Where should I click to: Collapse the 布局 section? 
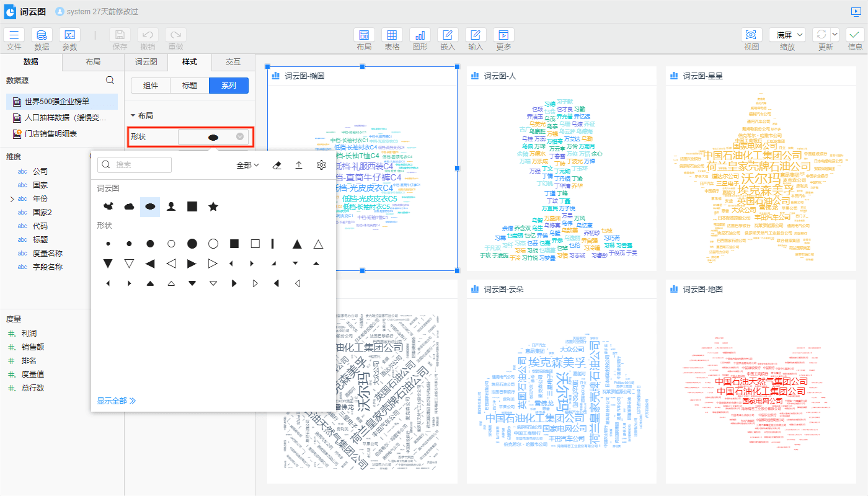point(133,116)
